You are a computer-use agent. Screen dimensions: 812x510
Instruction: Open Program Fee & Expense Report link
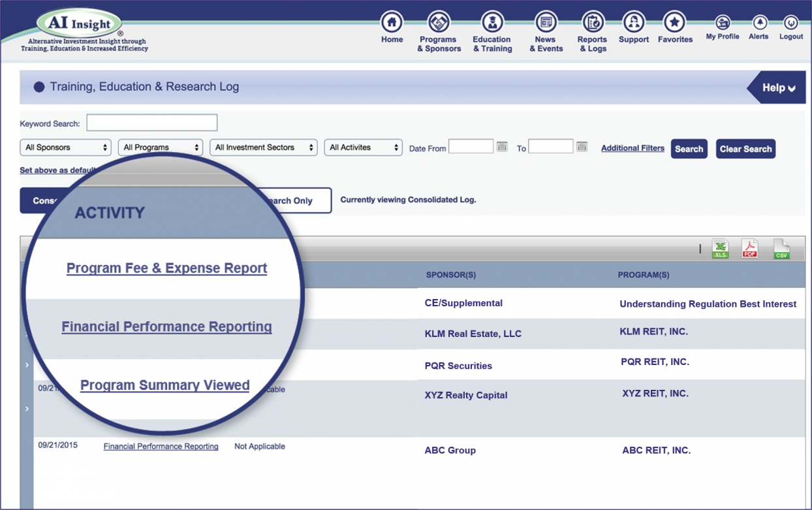166,268
